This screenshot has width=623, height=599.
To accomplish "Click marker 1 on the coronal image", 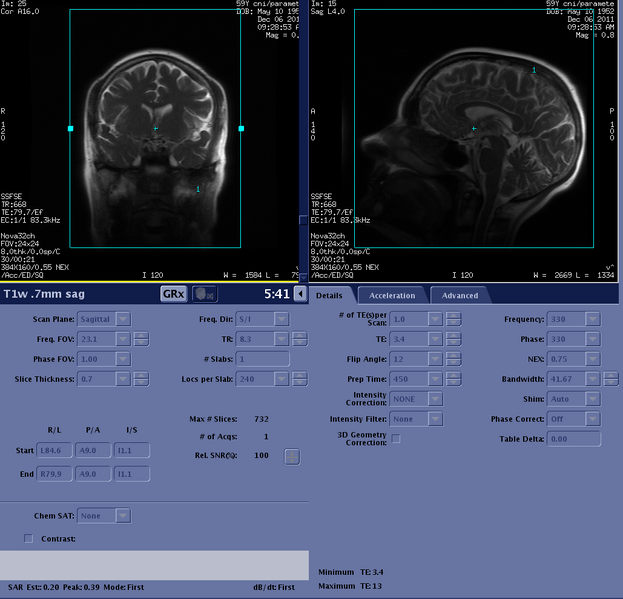I will click(x=198, y=189).
